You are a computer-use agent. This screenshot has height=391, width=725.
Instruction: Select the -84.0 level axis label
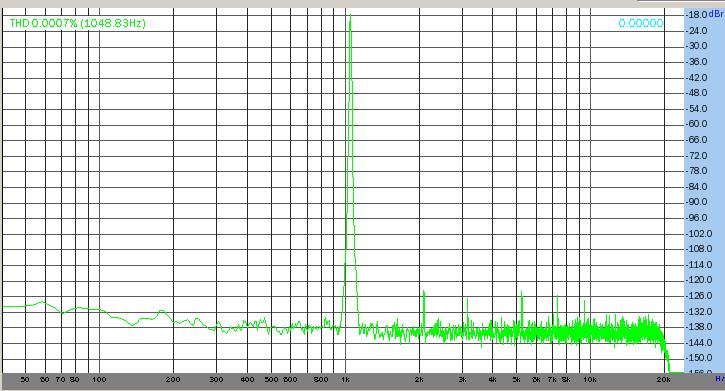[x=696, y=187]
